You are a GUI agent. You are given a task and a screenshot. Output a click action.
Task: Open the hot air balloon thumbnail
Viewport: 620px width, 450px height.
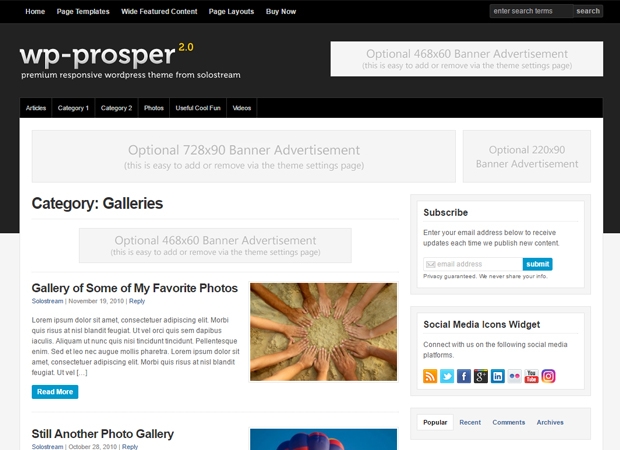tap(323, 439)
